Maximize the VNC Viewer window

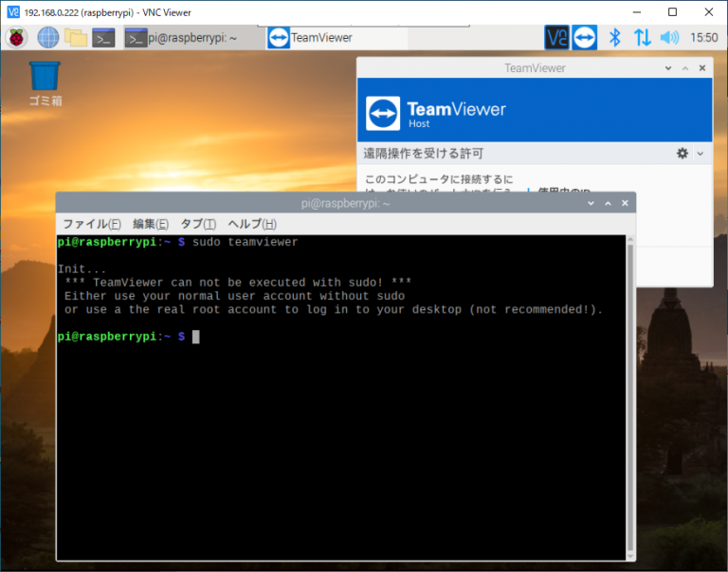(x=672, y=12)
